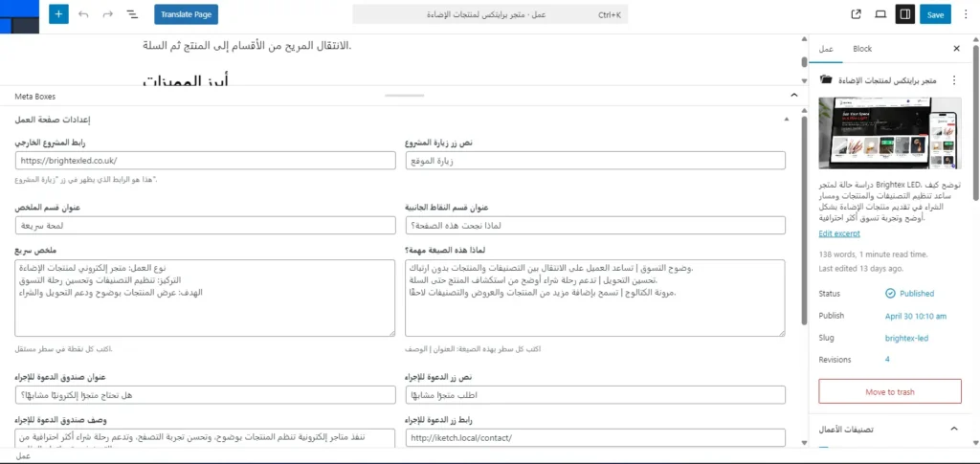The height and width of the screenshot is (464, 980).
Task: Click the sidebar scrollbar
Action: click(975, 122)
